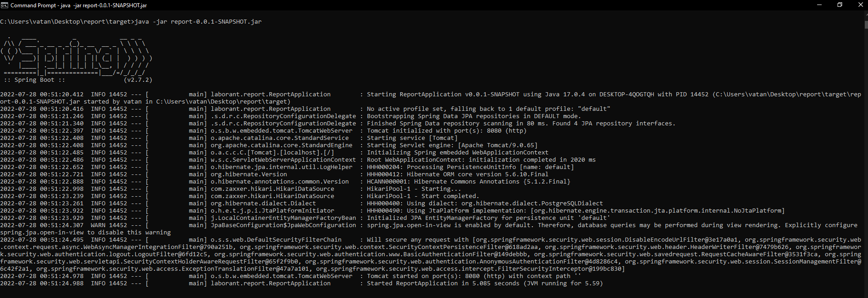Image resolution: width=868 pixels, height=298 pixels.
Task: Click the 'java -jar report-0.0.1-SNAPSHOT.jar' command text
Action: (x=198, y=21)
